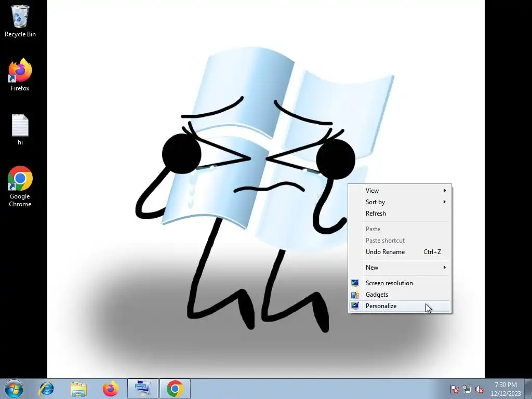Expand the Sort by submenu
532x399 pixels.
[x=400, y=202]
